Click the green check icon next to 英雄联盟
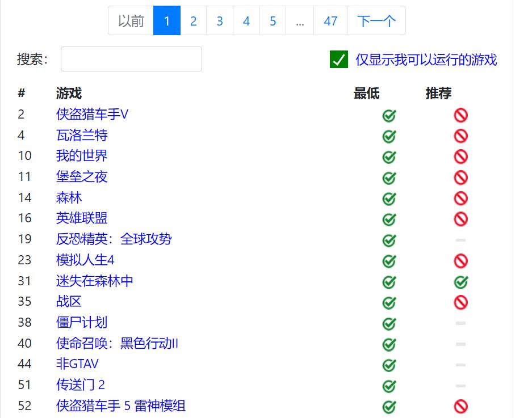Image resolution: width=532 pixels, height=418 pixels. 389,219
